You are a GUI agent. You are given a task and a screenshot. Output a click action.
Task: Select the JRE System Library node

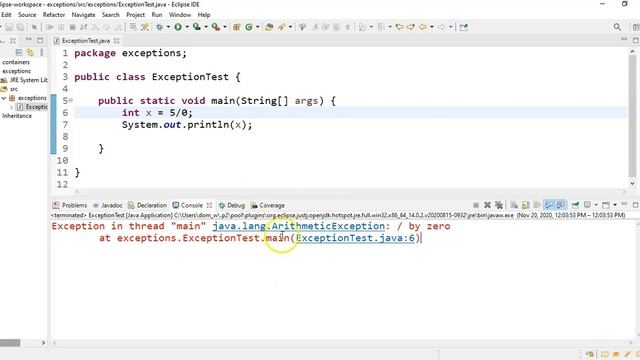pos(25,80)
